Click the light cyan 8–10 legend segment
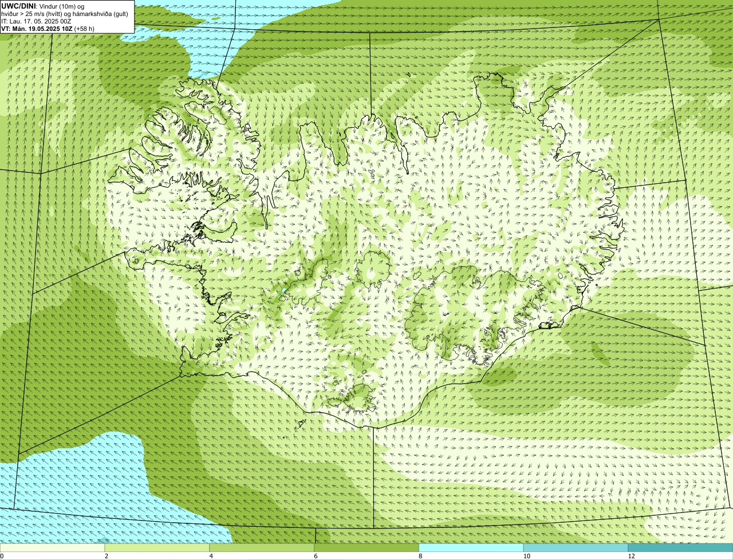This screenshot has width=733, height=560. [x=471, y=548]
